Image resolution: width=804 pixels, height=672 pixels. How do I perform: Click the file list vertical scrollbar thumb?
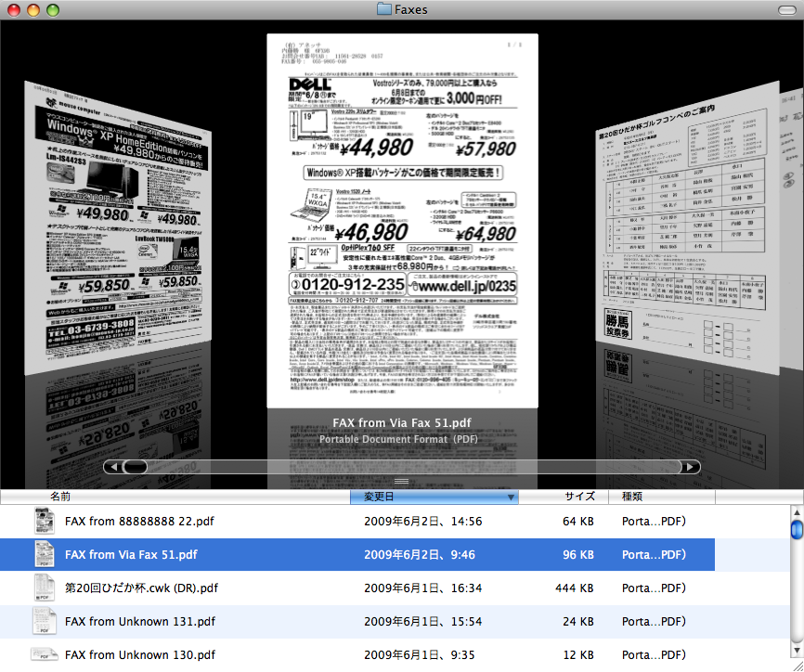coord(797,529)
